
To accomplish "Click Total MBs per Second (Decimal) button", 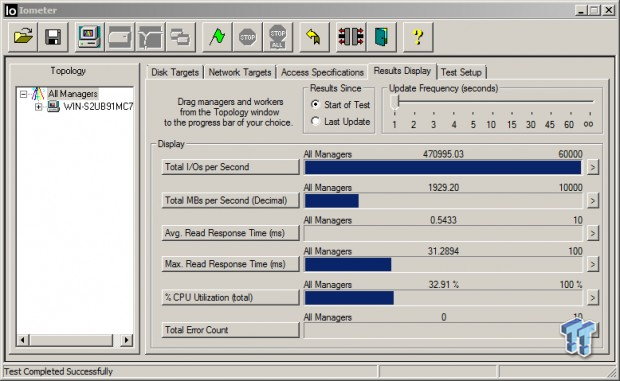I will click(x=230, y=200).
